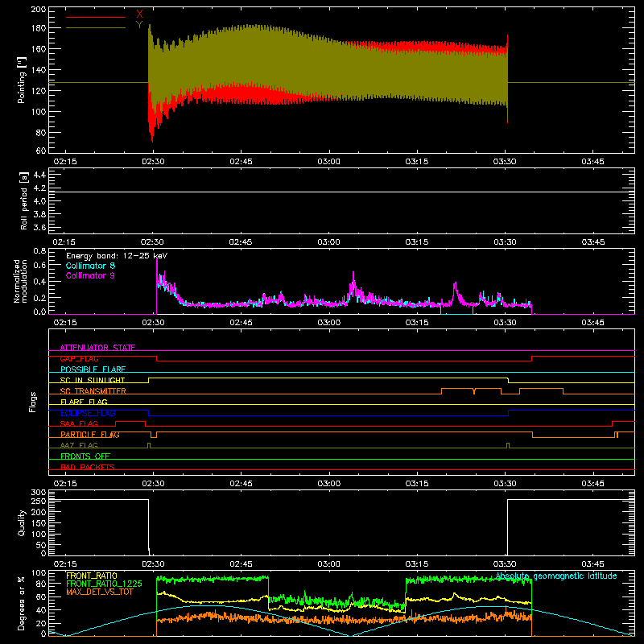The width and height of the screenshot is (644, 644).
Task: Click the '180' tick on the Pointing axis
Action: click(x=39, y=28)
